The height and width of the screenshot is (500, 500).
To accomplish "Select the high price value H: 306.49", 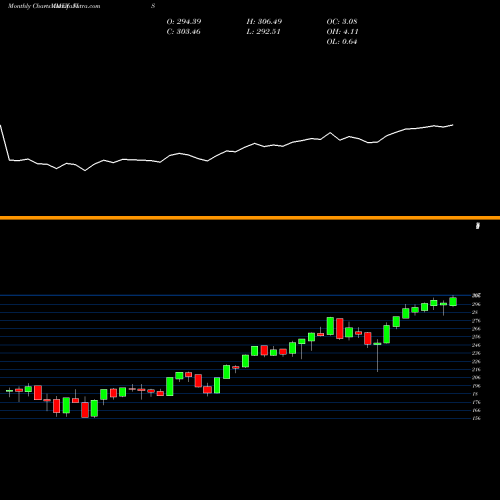I will pos(264,22).
